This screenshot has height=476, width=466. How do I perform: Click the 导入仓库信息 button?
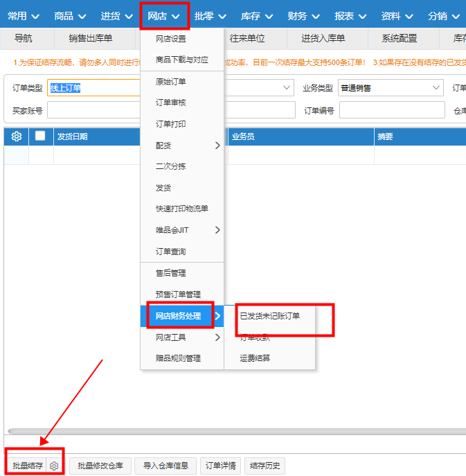[x=165, y=466]
